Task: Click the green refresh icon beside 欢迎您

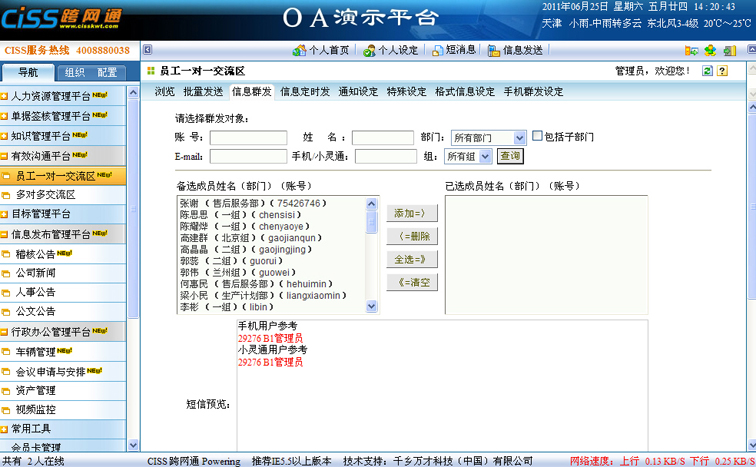Action: click(707, 71)
